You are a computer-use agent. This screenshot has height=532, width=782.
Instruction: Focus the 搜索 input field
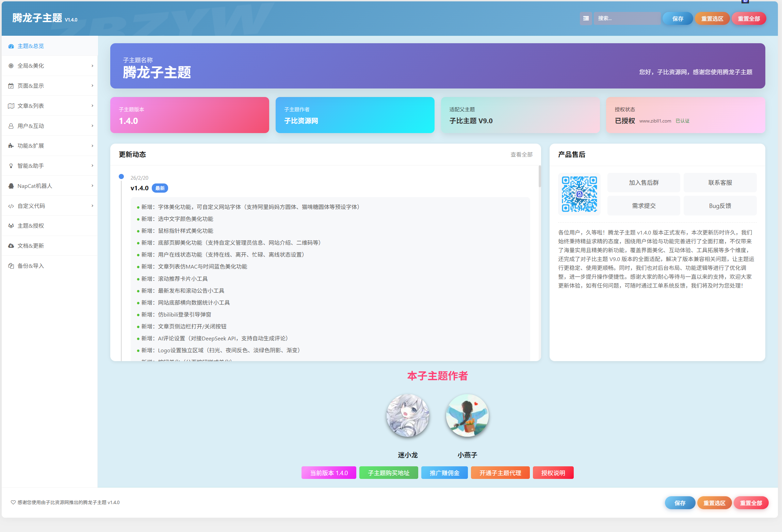(627, 18)
